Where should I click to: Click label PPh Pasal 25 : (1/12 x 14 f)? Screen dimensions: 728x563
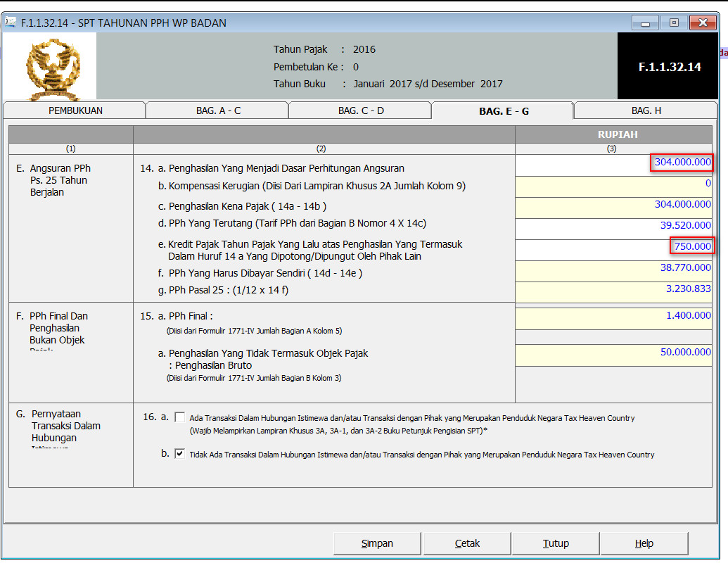click(x=229, y=290)
